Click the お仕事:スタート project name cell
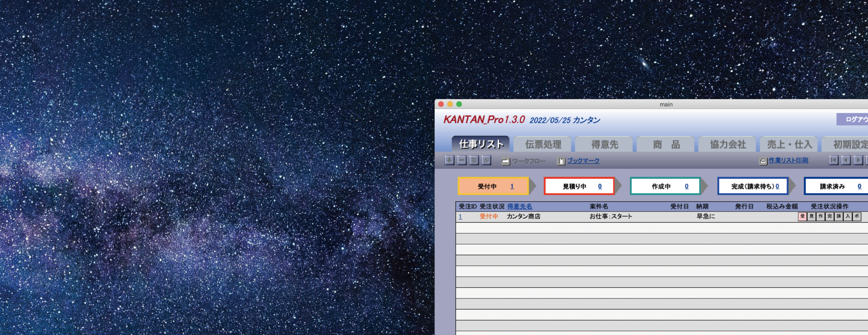 pos(611,216)
